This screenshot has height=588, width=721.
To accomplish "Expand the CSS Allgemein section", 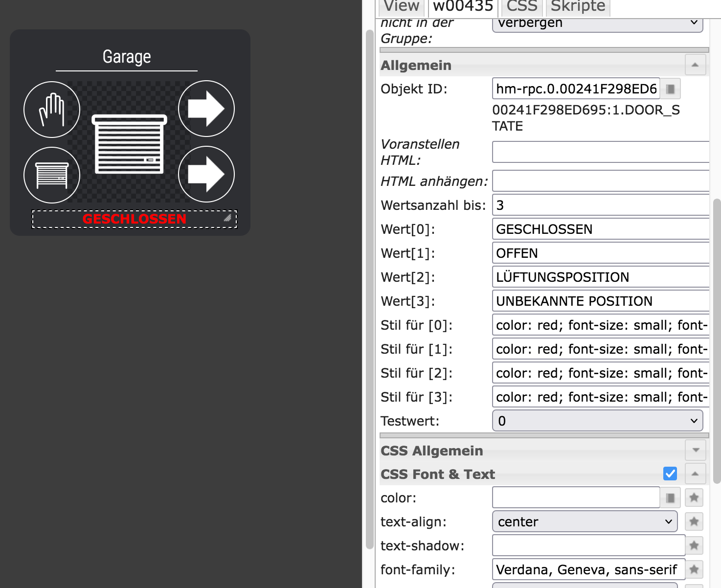I will click(696, 450).
